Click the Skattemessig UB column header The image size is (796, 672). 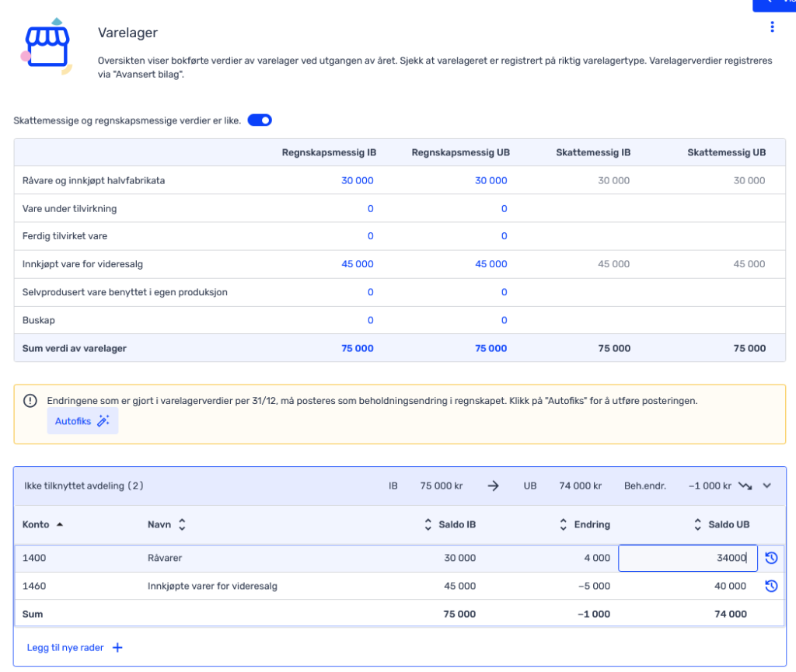pos(727,153)
